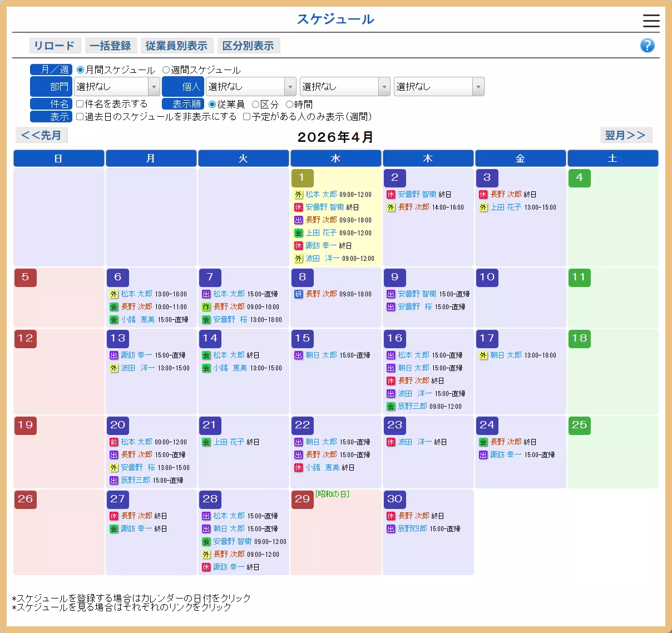Image resolution: width=672 pixels, height=633 pixels.
Task: Click the date 1 to register schedule
Action: click(x=302, y=178)
